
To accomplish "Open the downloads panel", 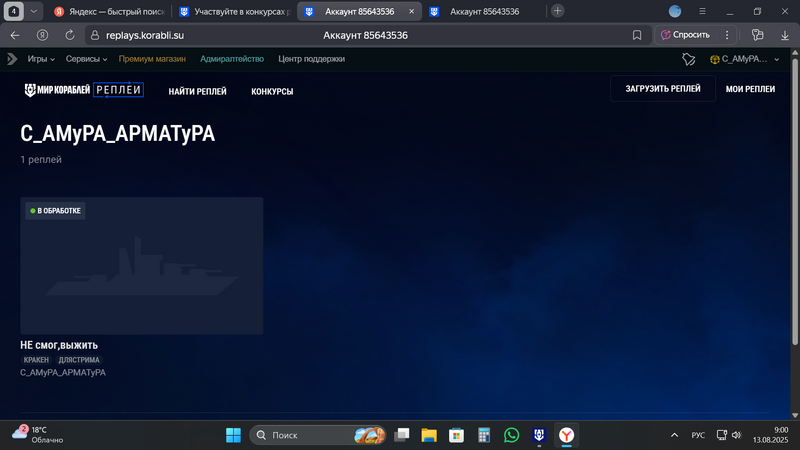I will (785, 35).
